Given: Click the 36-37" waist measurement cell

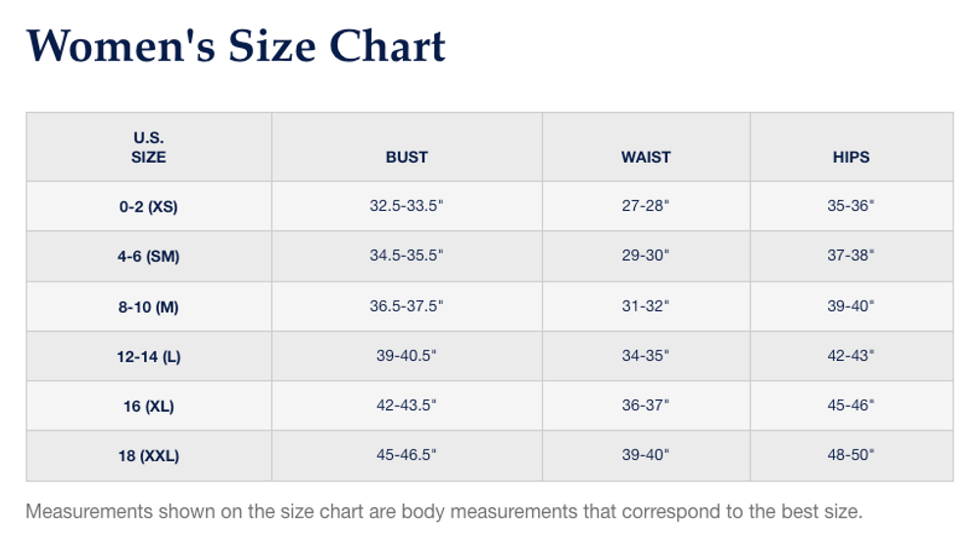Looking at the screenshot, I should point(646,406).
